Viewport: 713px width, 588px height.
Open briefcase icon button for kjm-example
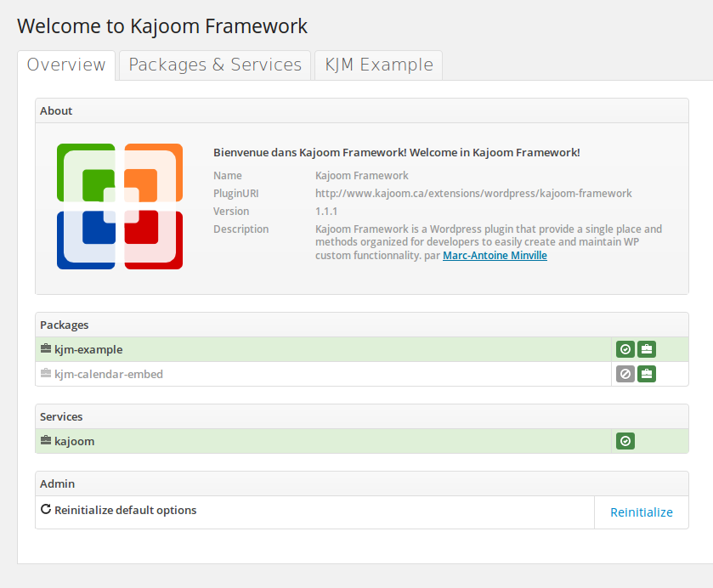[x=646, y=349]
